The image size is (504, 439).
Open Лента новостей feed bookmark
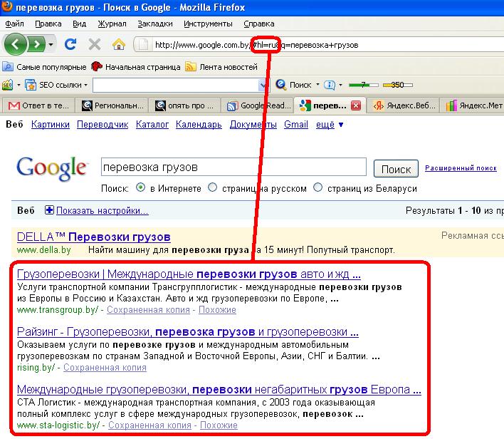point(222,67)
